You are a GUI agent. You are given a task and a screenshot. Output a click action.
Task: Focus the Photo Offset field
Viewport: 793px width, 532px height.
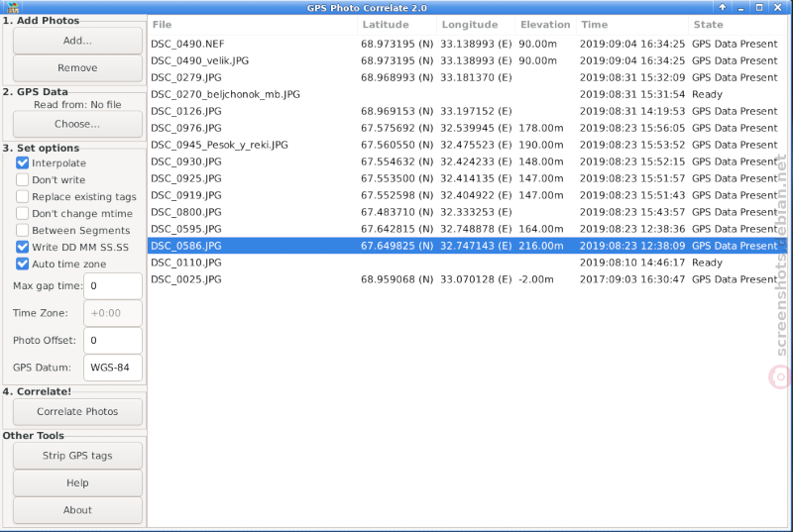click(113, 341)
